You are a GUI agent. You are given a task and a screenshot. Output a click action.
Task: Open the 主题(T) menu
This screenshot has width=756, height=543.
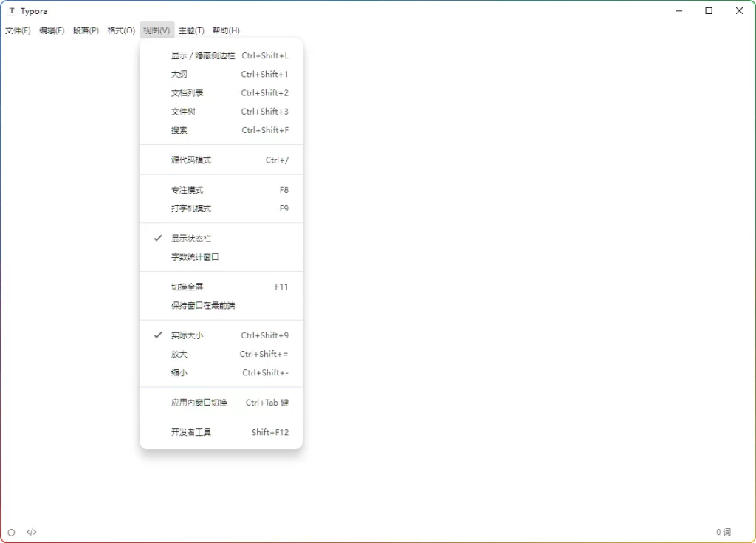click(x=190, y=30)
